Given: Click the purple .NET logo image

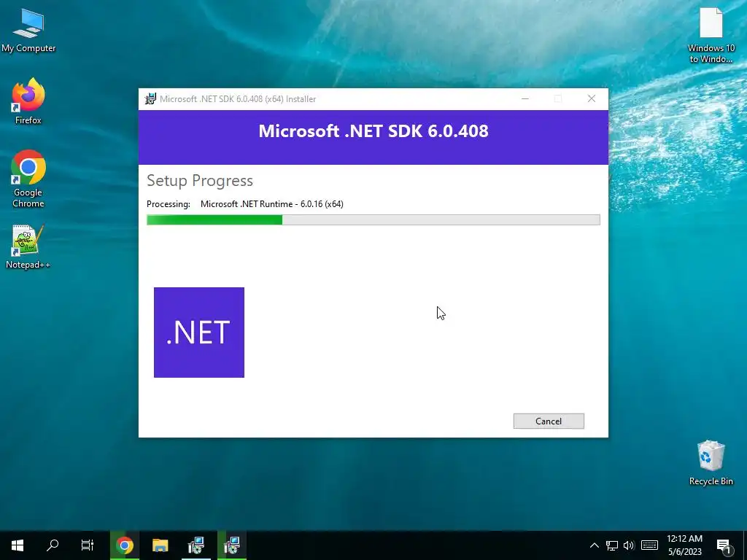Looking at the screenshot, I should click(199, 332).
